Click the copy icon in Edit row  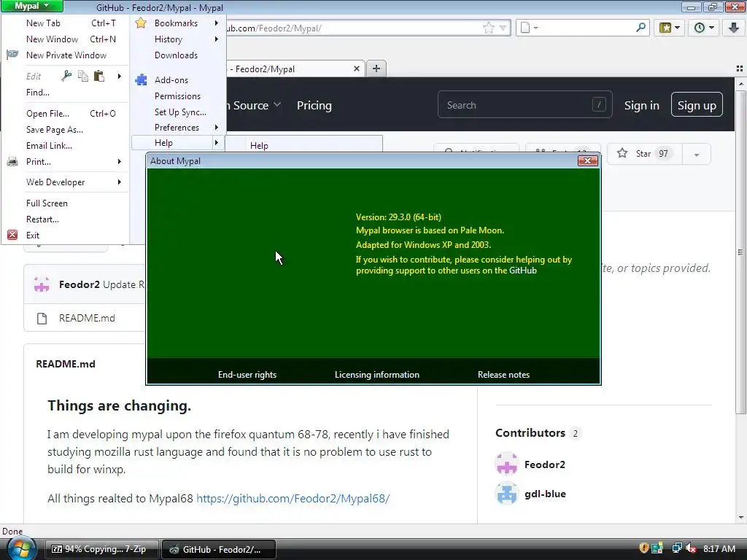click(x=83, y=76)
